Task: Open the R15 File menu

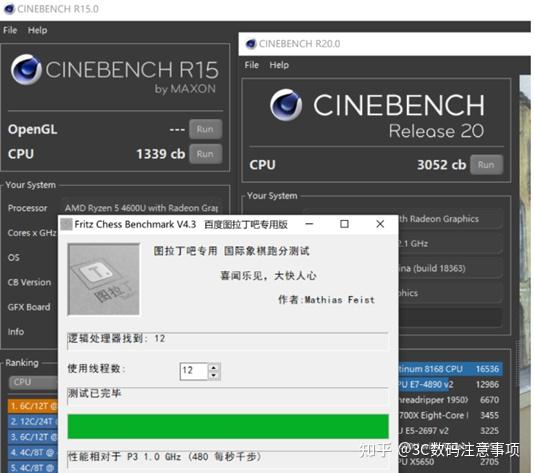Action: pos(10,30)
